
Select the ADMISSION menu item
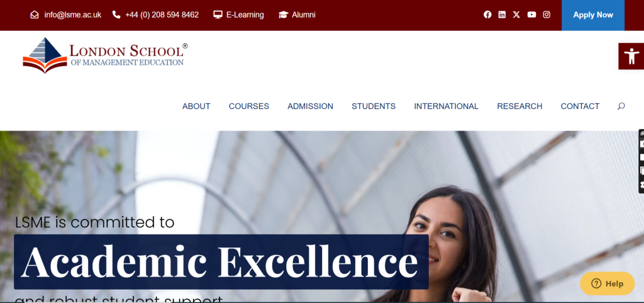click(x=310, y=106)
